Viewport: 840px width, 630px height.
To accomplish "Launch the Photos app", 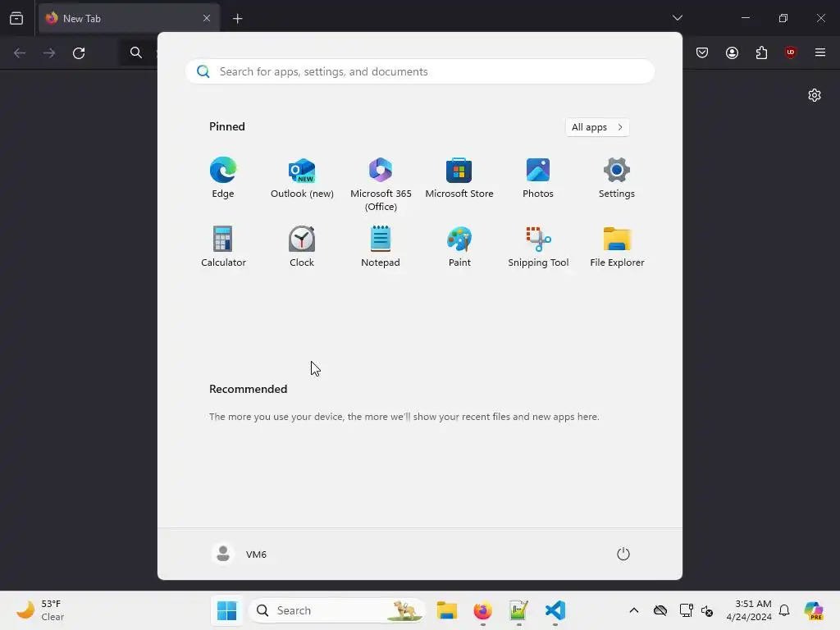I will tap(538, 178).
